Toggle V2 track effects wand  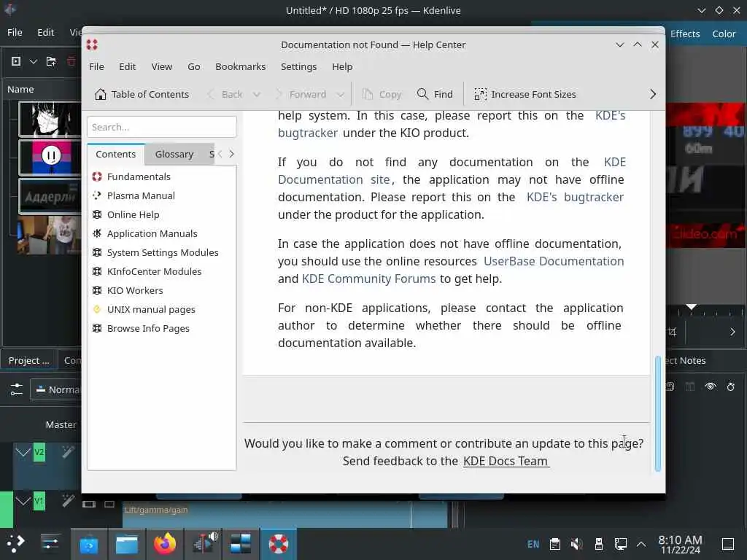68,452
